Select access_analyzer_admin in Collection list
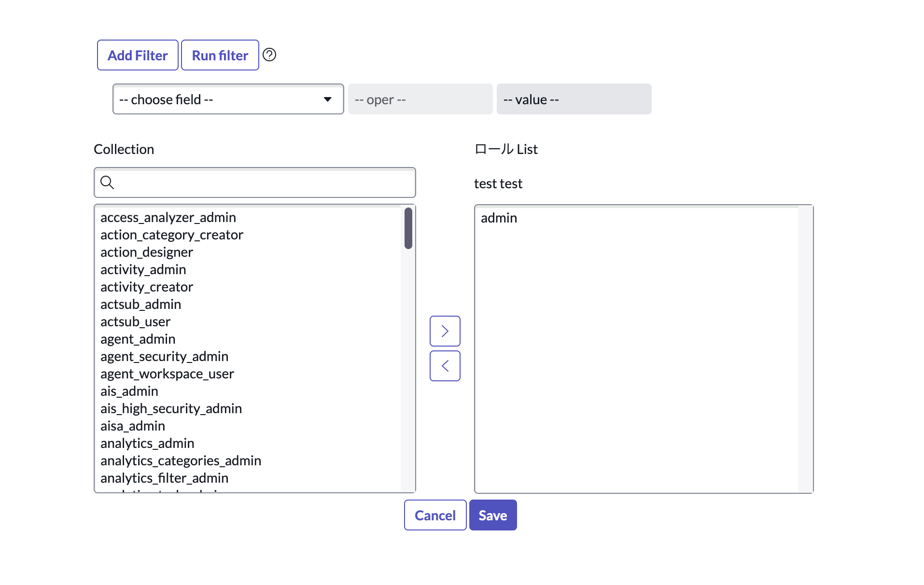Image resolution: width=924 pixels, height=585 pixels. [x=168, y=218]
